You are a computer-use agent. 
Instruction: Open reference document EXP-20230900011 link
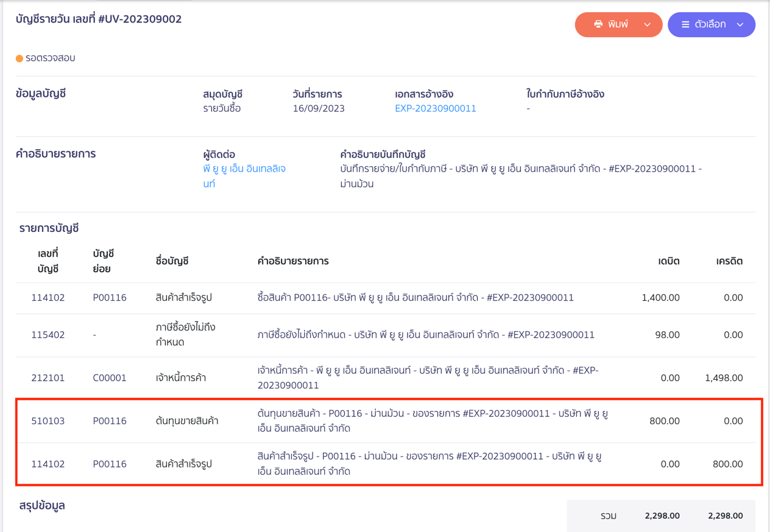[x=435, y=108]
